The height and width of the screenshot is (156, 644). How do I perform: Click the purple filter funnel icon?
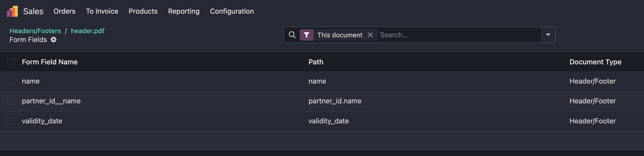pos(307,35)
